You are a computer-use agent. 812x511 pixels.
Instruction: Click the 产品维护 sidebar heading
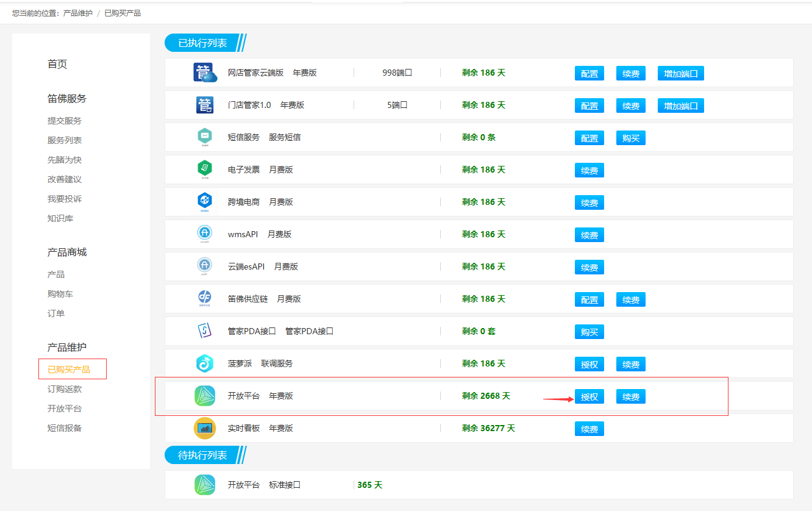click(67, 347)
